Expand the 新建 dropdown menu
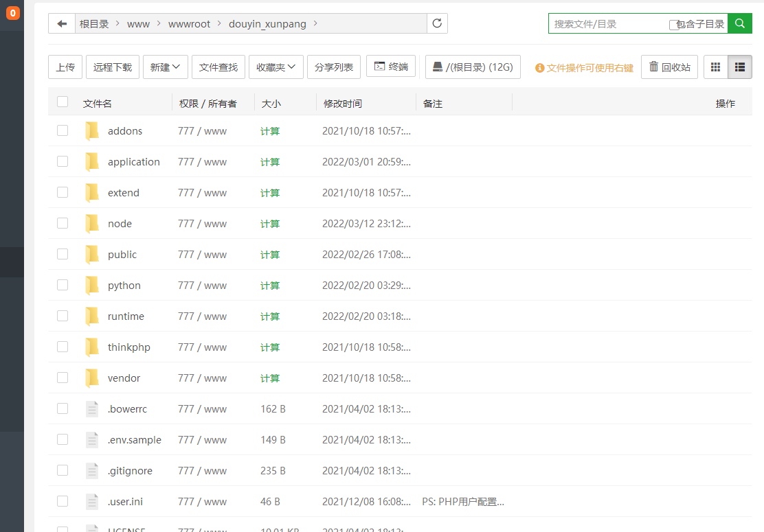The width and height of the screenshot is (764, 532). [165, 67]
